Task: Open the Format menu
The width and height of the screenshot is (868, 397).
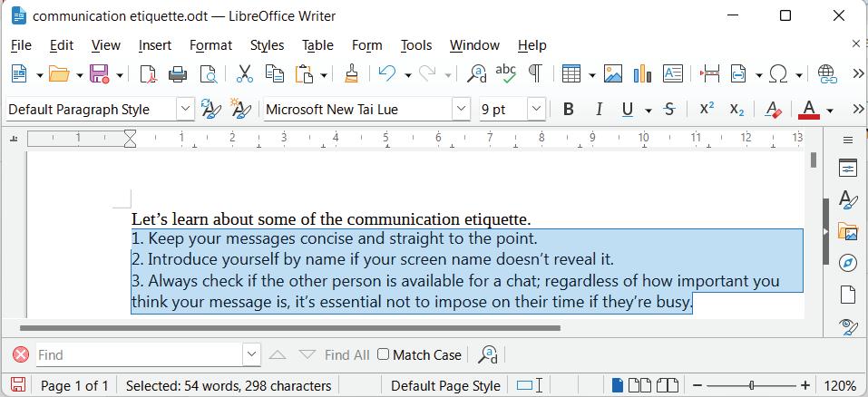Action: coord(211,44)
